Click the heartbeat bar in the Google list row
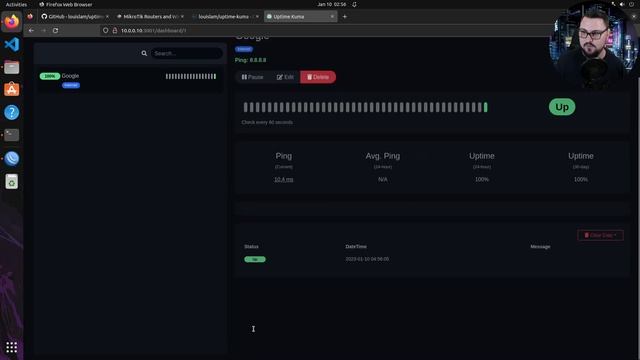This screenshot has width=640, height=360. pyautogui.click(x=191, y=76)
